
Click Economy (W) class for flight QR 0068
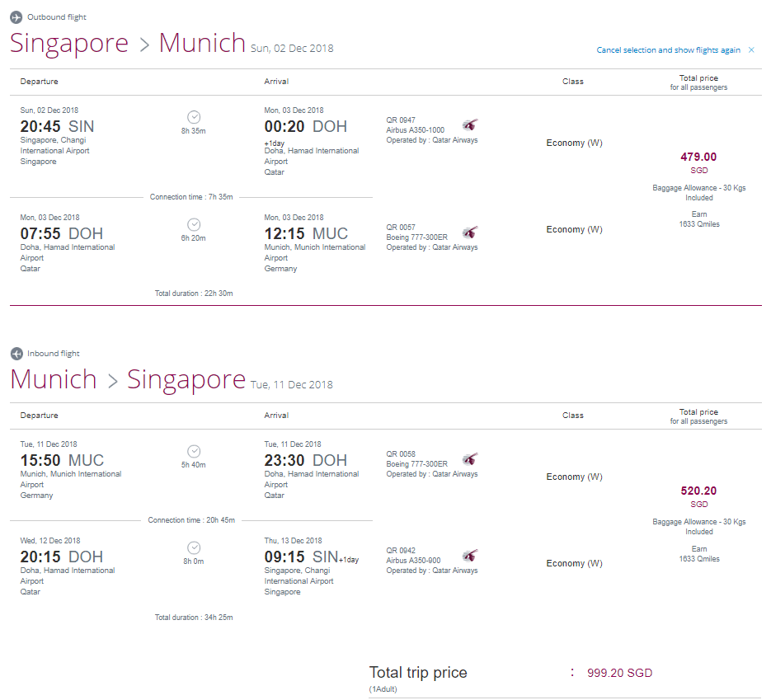click(x=574, y=476)
